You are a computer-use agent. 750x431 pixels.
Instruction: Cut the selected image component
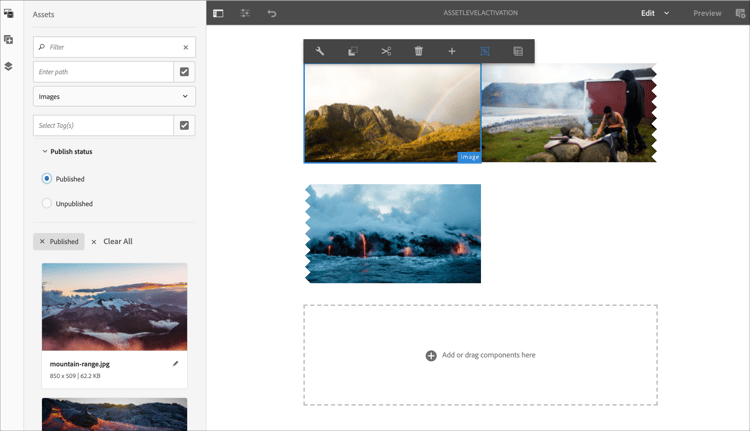click(386, 51)
